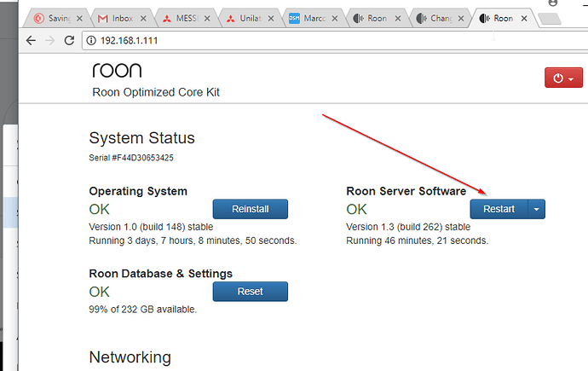Click the browser back arrow

pyautogui.click(x=32, y=40)
